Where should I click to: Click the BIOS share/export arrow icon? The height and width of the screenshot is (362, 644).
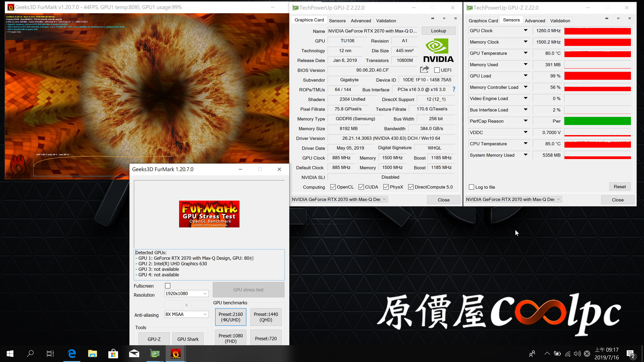pos(424,69)
